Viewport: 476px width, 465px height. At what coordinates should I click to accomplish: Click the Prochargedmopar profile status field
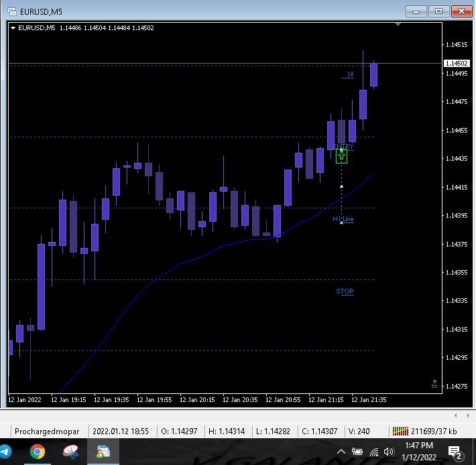[47, 431]
